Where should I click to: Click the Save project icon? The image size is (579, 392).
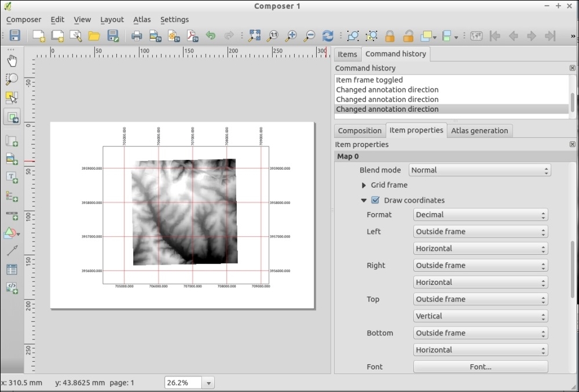point(15,36)
